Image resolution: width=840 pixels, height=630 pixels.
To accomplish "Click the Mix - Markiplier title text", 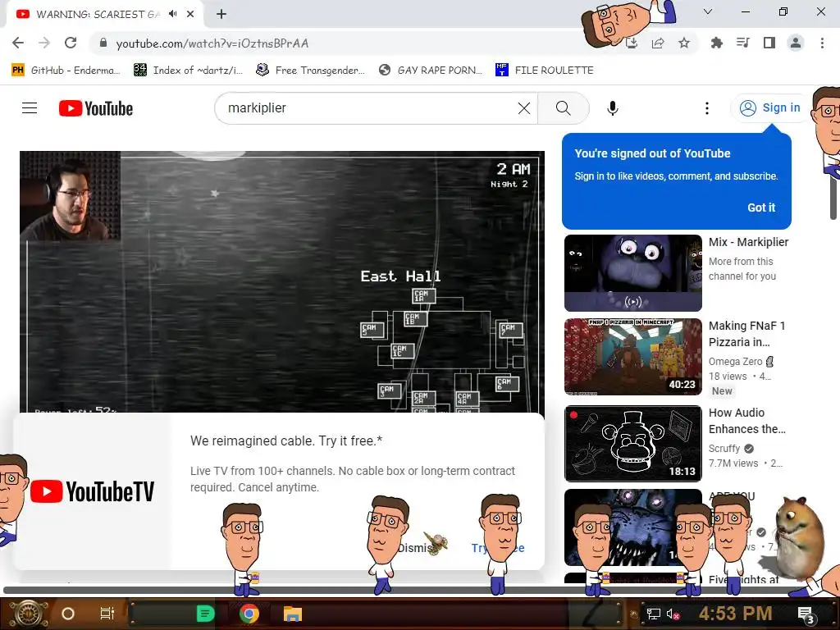I will 748,242.
